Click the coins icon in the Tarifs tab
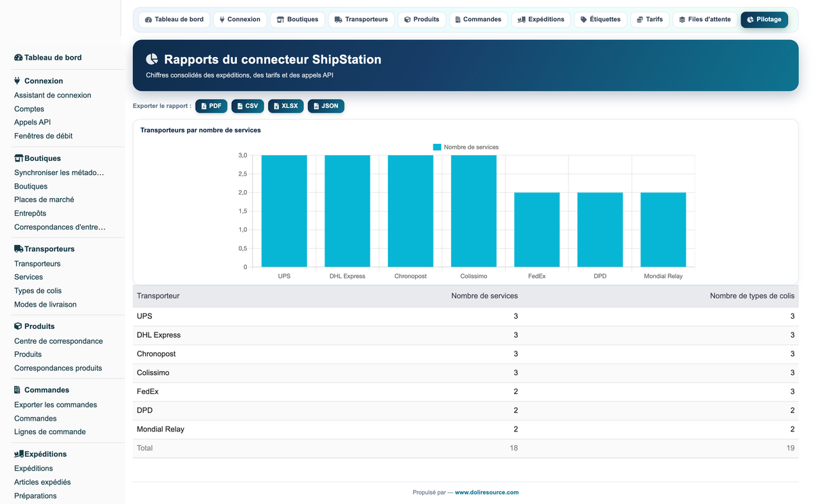Viewport: 814px width, 504px height. tap(640, 20)
